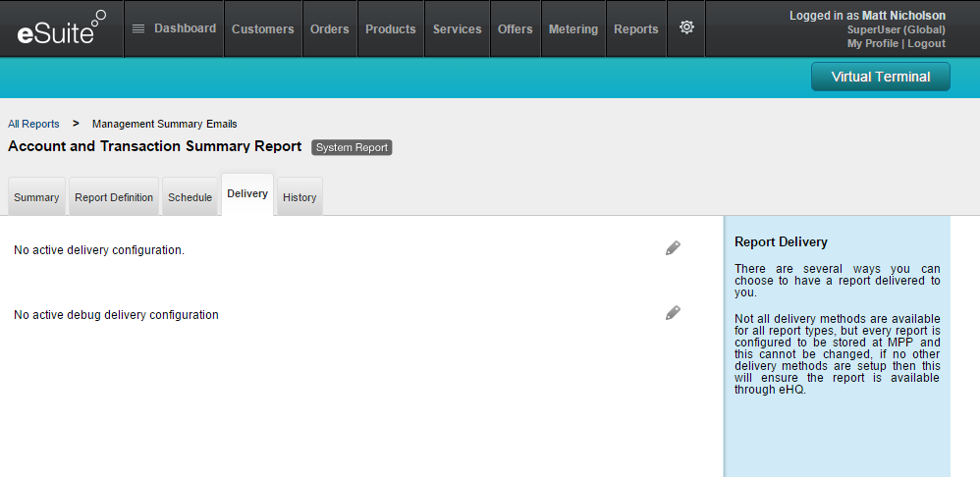Switch to the Schedule tab
This screenshot has height=477, width=980.
(190, 197)
